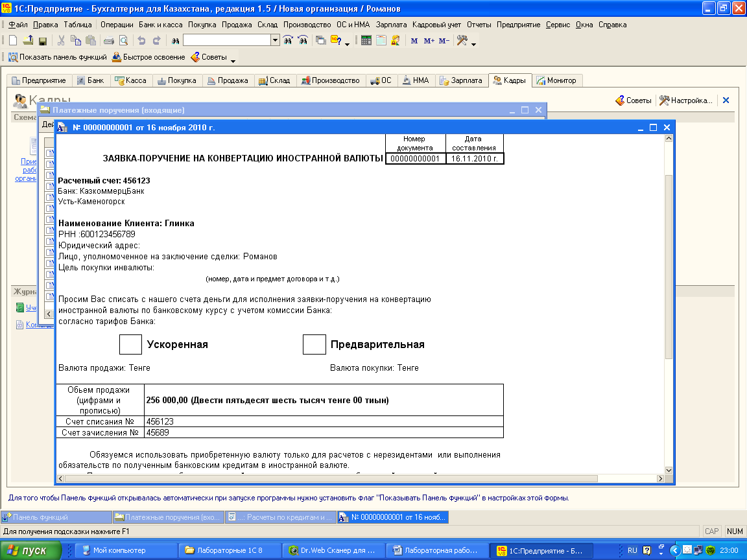The width and height of the screenshot is (747, 560).
Task: Expand dropdown after Советы toolbar button
Action: 233,60
